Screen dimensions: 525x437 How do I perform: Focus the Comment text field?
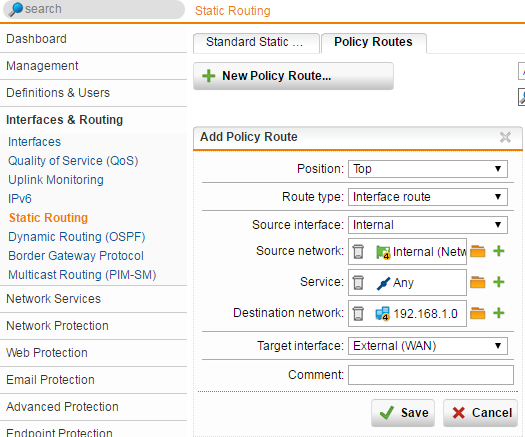(431, 375)
